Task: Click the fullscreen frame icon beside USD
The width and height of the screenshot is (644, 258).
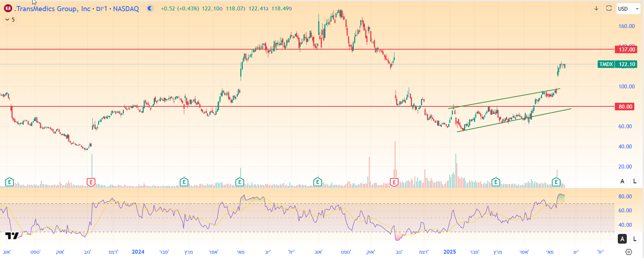Action: click(609, 8)
